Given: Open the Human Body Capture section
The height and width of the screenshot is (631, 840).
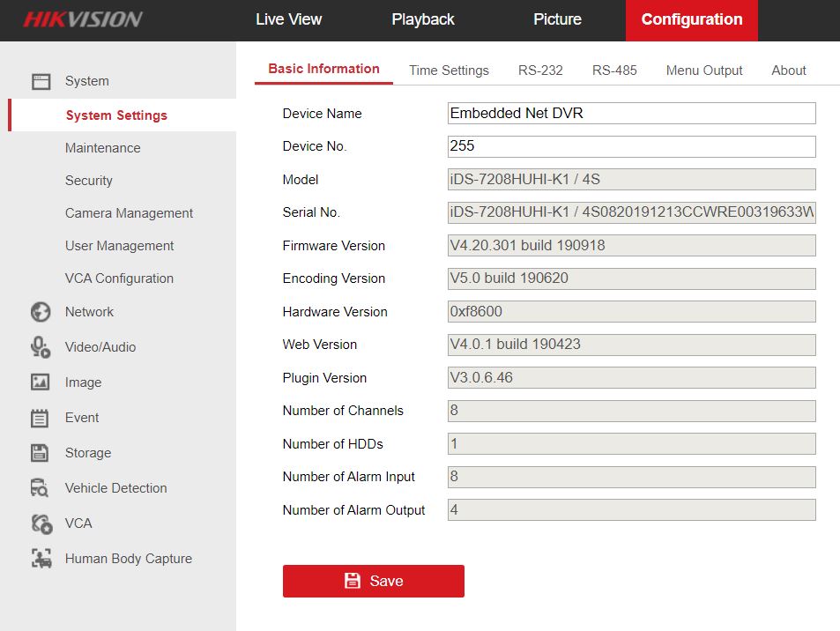Looking at the screenshot, I should point(129,559).
